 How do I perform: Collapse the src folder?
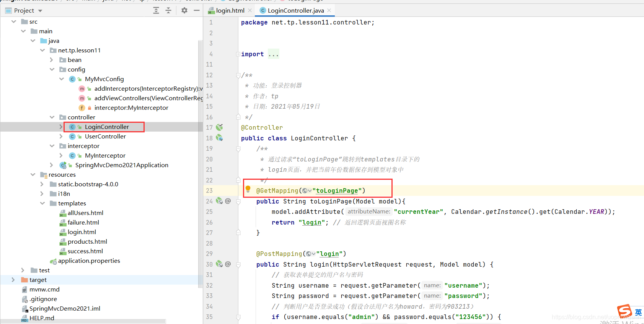[14, 22]
